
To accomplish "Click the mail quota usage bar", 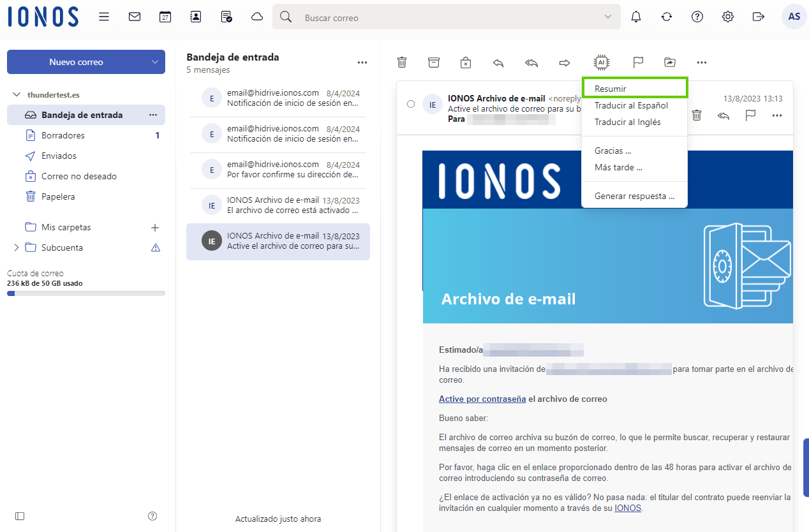I will [x=86, y=293].
